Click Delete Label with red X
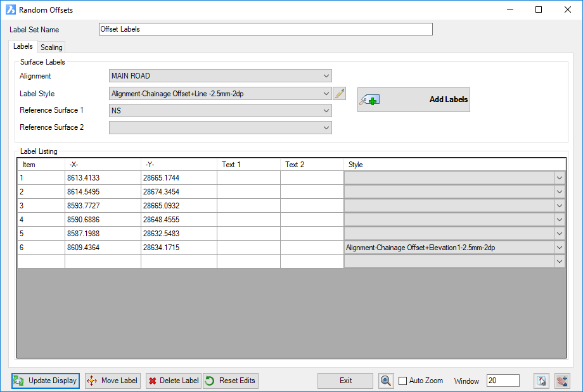The height and width of the screenshot is (392, 583). (173, 381)
